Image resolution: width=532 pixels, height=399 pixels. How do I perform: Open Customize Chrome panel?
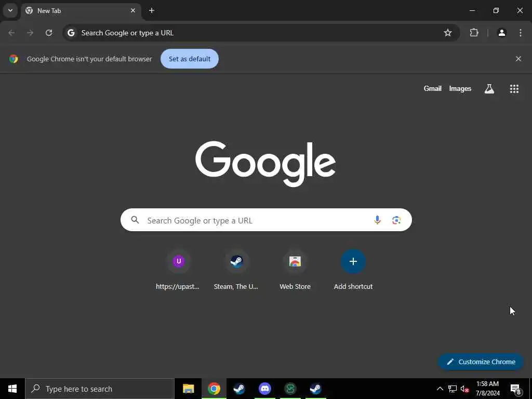coord(481,362)
